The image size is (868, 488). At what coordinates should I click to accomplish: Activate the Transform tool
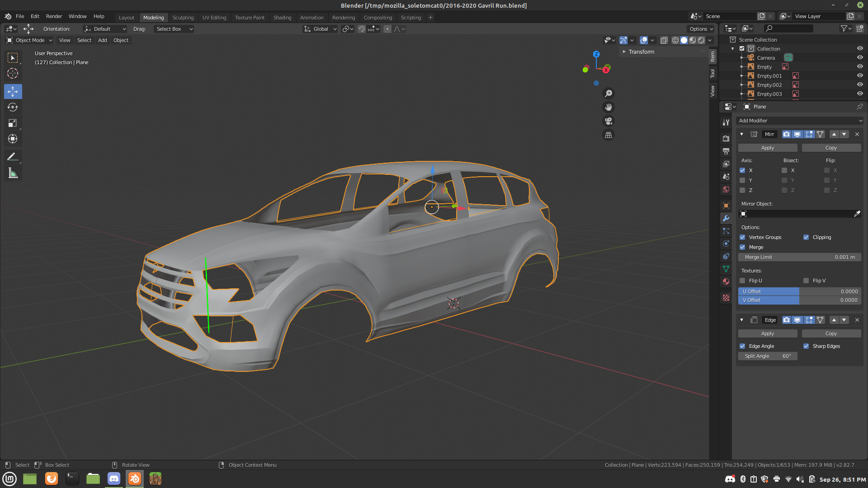coord(13,139)
